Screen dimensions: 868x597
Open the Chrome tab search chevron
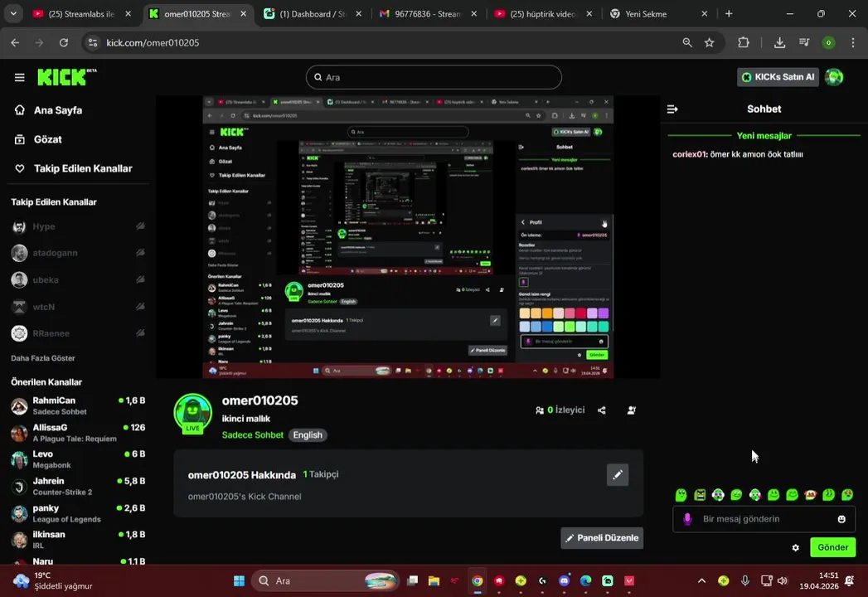(x=13, y=14)
